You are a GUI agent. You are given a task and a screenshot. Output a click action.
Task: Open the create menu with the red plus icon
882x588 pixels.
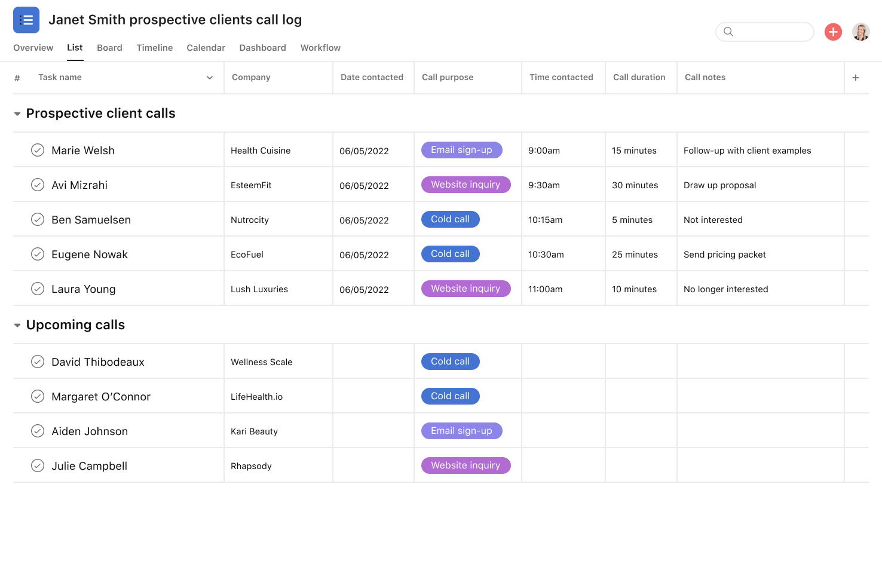tap(833, 32)
